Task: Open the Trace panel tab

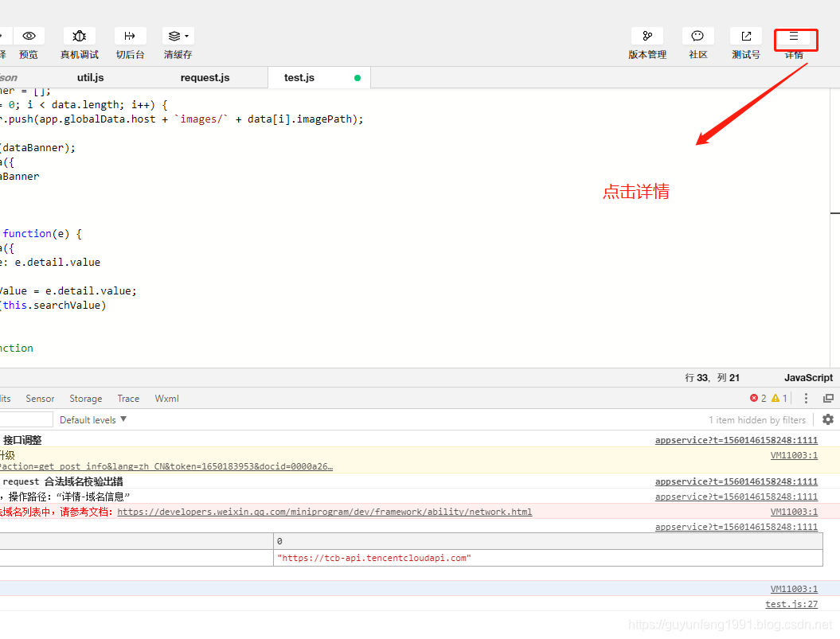Action: tap(128, 399)
